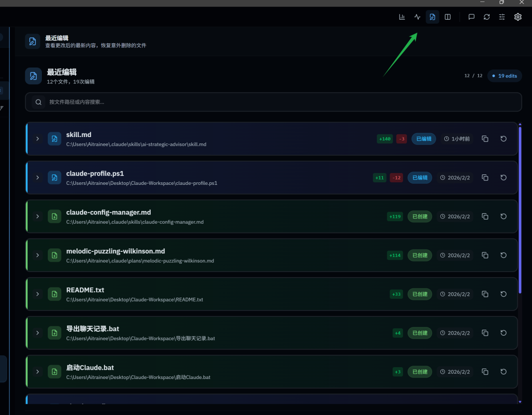
Task: Open the activity pulse monitor view
Action: 417,17
